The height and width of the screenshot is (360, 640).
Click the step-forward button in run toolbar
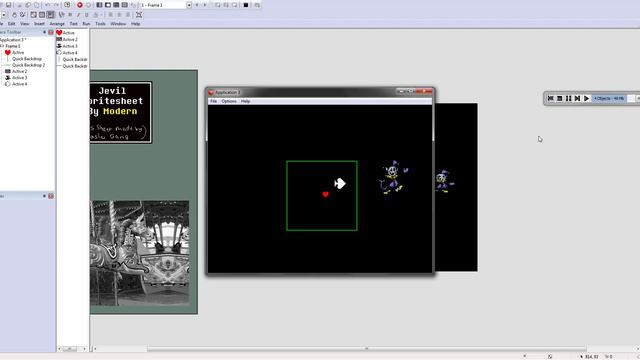point(578,98)
